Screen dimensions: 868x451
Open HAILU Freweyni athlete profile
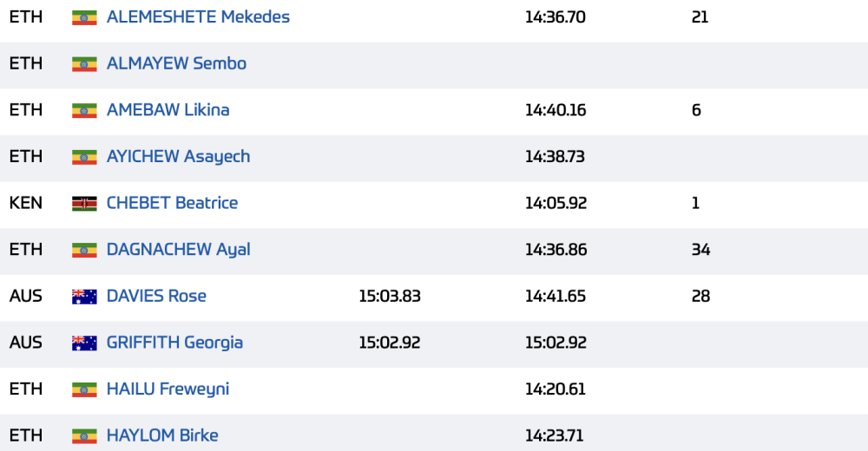tap(168, 389)
